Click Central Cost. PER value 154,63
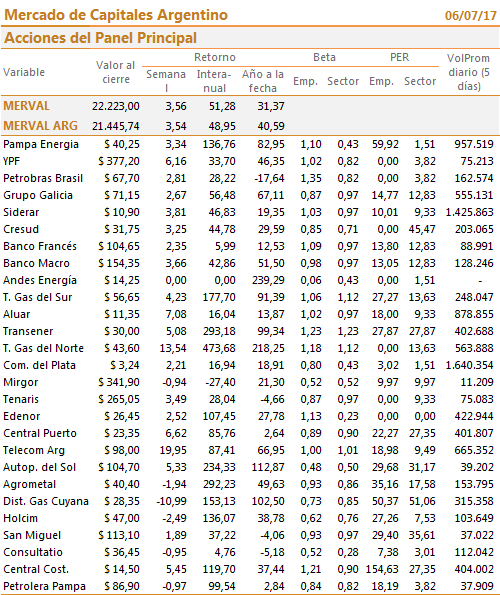Viewport: 500px width, 595px height. click(x=382, y=569)
